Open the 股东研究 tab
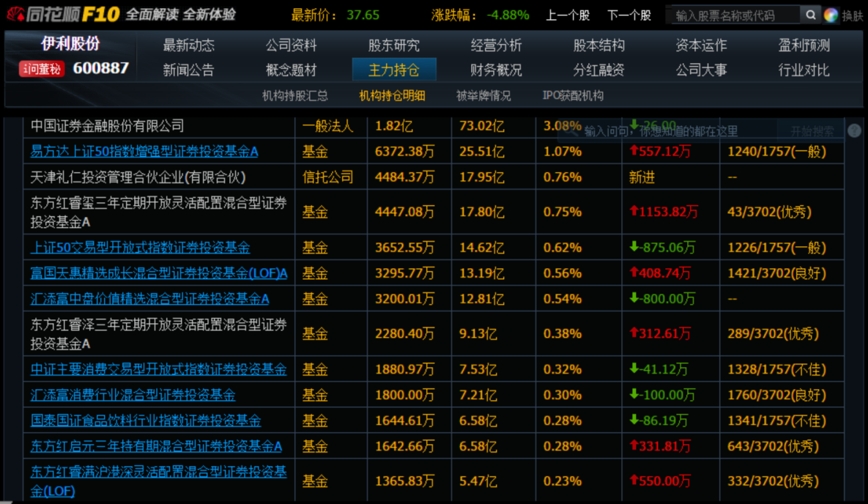 point(393,45)
